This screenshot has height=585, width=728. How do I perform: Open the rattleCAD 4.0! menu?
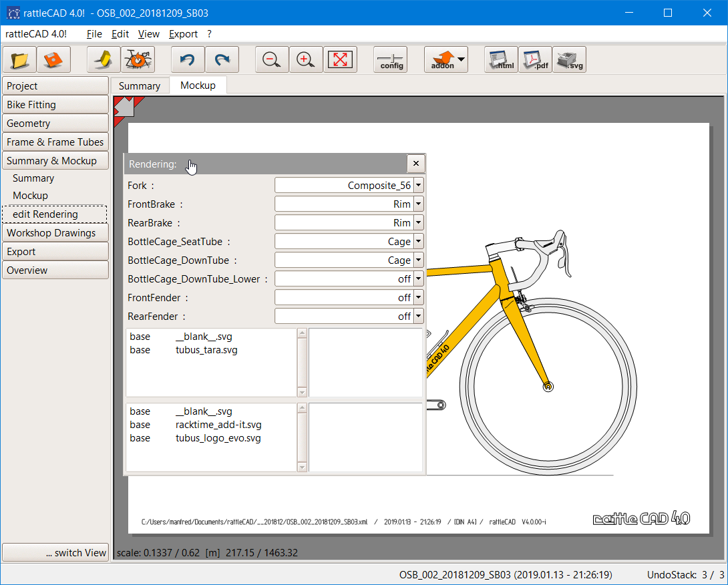pos(36,34)
